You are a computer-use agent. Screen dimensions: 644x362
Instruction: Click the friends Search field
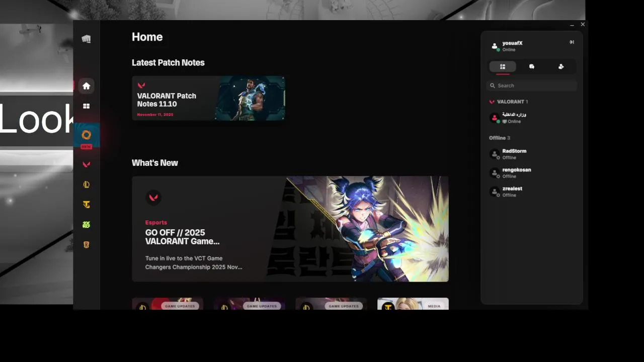point(532,85)
